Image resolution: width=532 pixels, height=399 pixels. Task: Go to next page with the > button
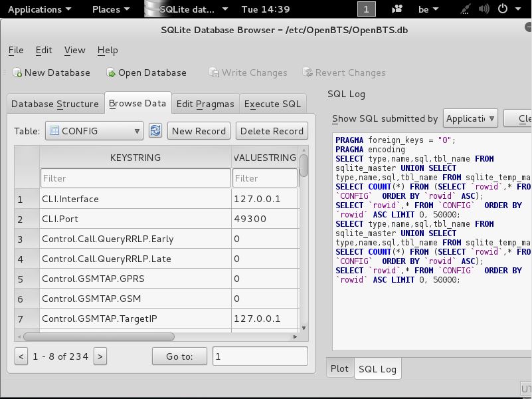coord(100,356)
